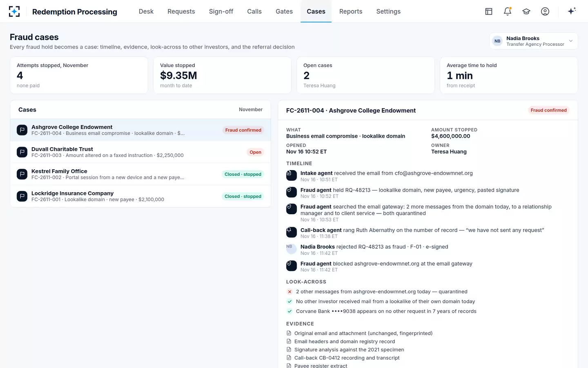Click the Redemption Processing logo icon
588x368 pixels.
tap(14, 11)
